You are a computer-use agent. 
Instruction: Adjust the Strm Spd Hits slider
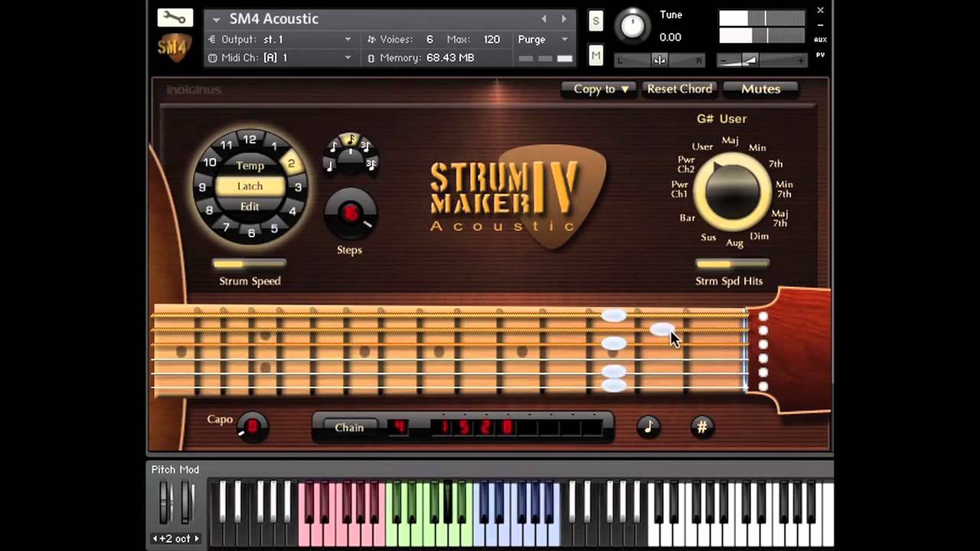732,264
